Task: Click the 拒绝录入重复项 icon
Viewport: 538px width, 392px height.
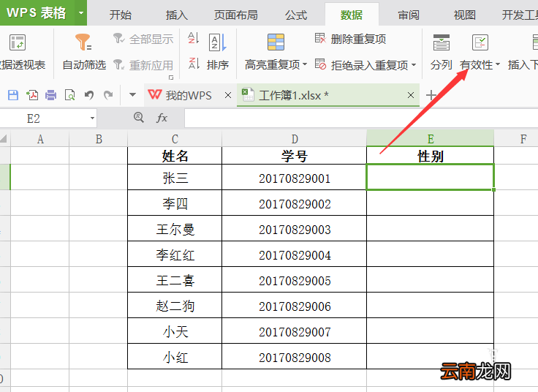Action: [x=320, y=64]
